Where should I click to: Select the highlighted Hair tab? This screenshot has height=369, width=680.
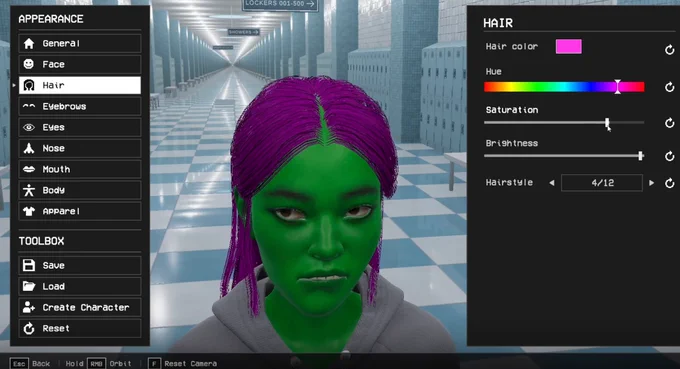80,85
